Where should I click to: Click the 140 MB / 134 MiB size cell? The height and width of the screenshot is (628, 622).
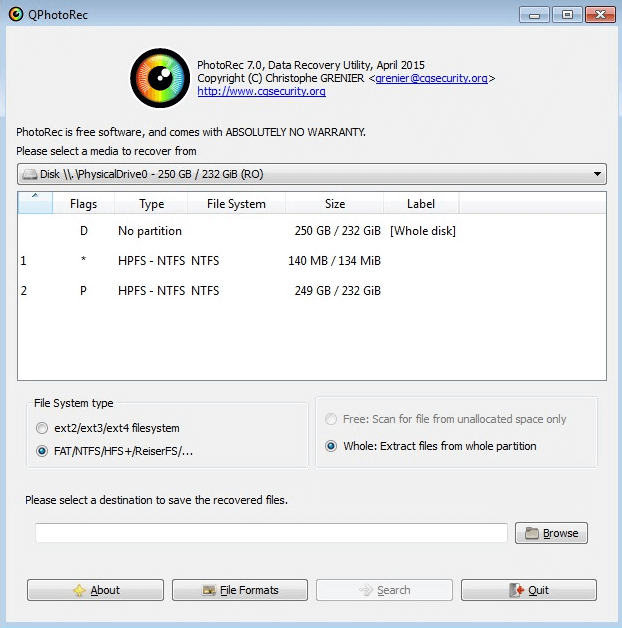(x=334, y=261)
